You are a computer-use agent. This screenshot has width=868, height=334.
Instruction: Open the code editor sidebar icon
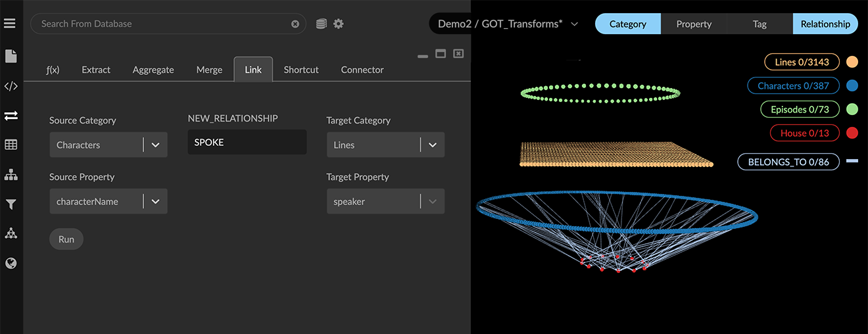click(x=11, y=86)
